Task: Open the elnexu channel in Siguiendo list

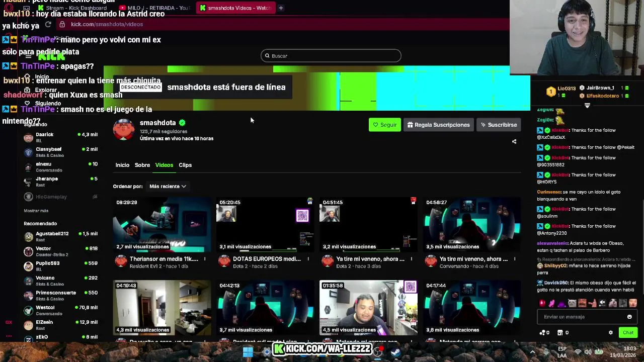Action: (60, 167)
